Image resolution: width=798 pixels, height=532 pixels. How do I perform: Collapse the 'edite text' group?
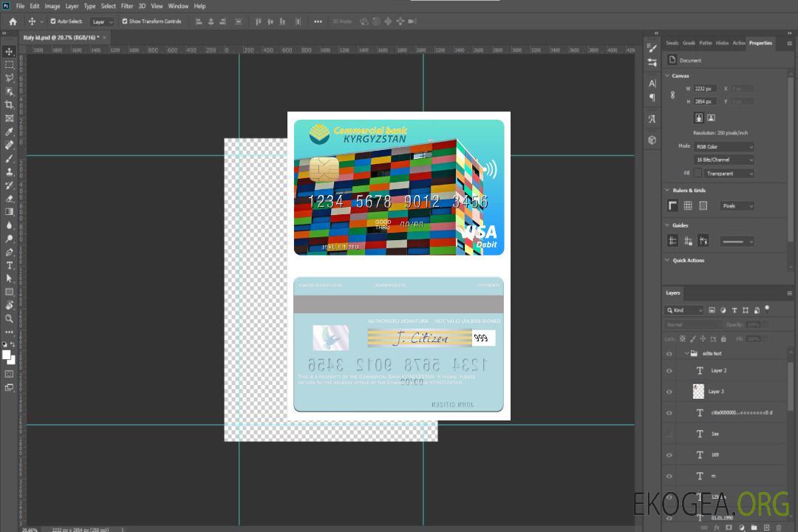(x=686, y=353)
